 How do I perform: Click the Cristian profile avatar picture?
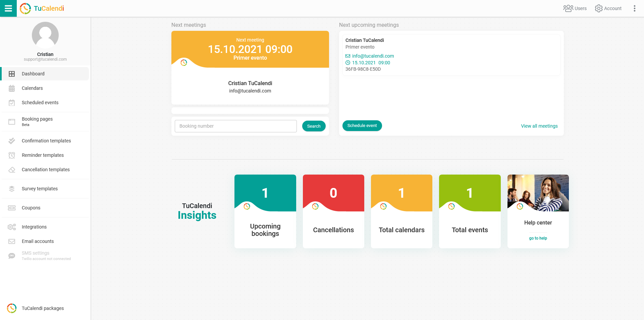(x=45, y=35)
